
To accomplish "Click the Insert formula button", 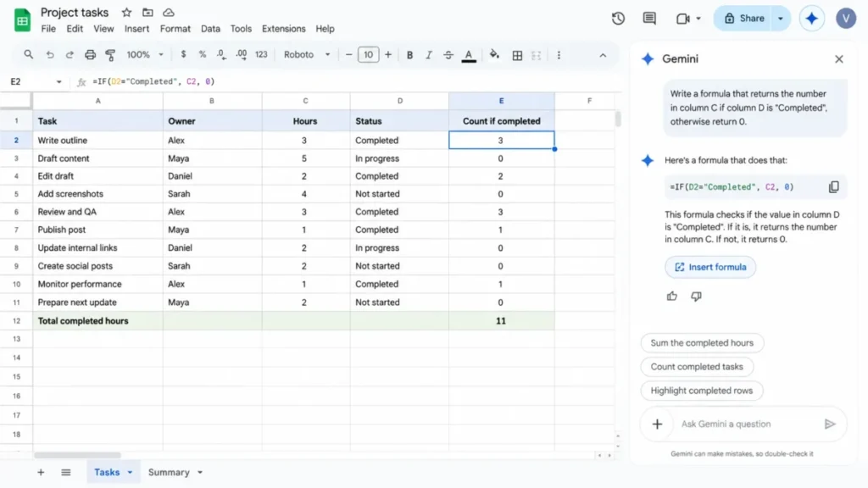I will [x=710, y=267].
